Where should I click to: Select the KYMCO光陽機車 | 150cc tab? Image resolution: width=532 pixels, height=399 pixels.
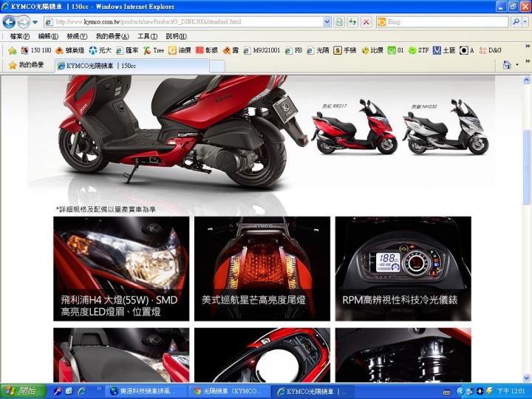(x=132, y=66)
